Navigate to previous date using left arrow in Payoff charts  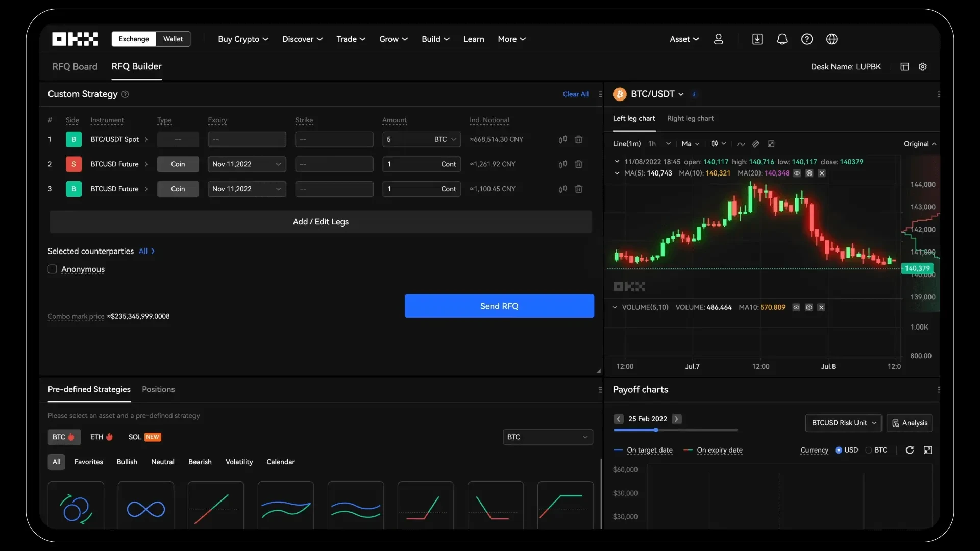(618, 418)
